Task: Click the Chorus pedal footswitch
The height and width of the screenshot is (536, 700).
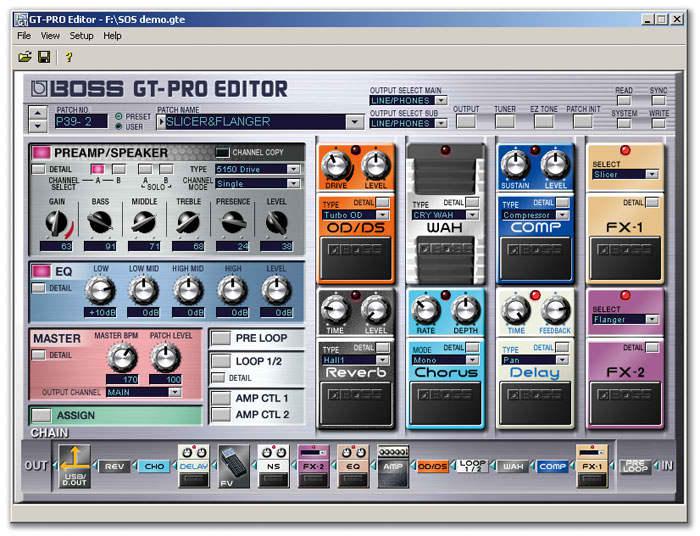Action: 446,403
